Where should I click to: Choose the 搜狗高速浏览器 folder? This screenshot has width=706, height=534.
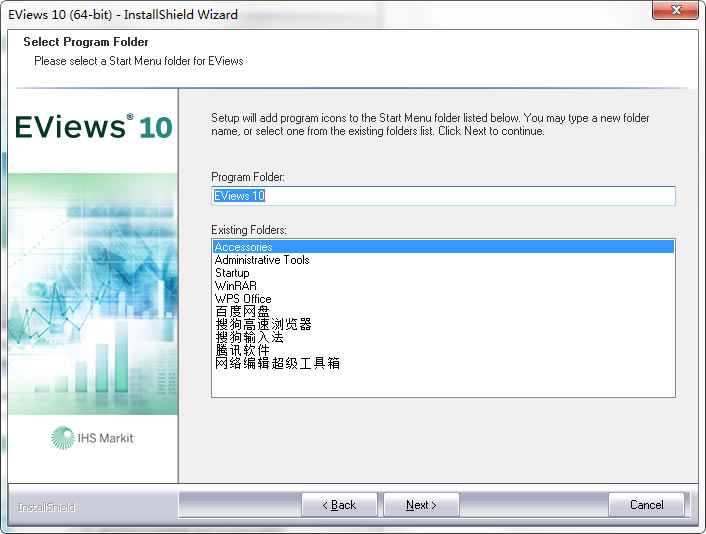pos(263,325)
